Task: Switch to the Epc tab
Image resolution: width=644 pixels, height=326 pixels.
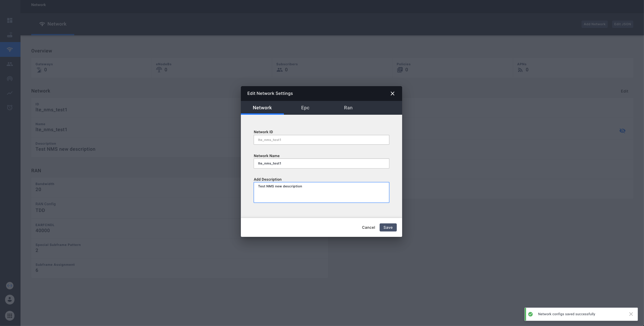Action: pos(305,108)
